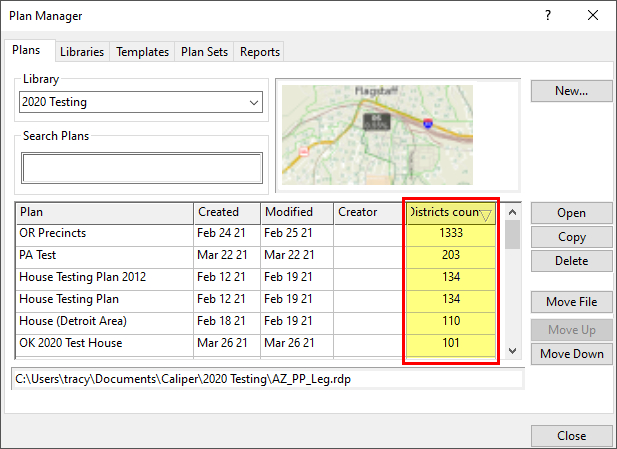This screenshot has width=617, height=449.
Task: Select the Plan Sets tab
Action: [205, 52]
